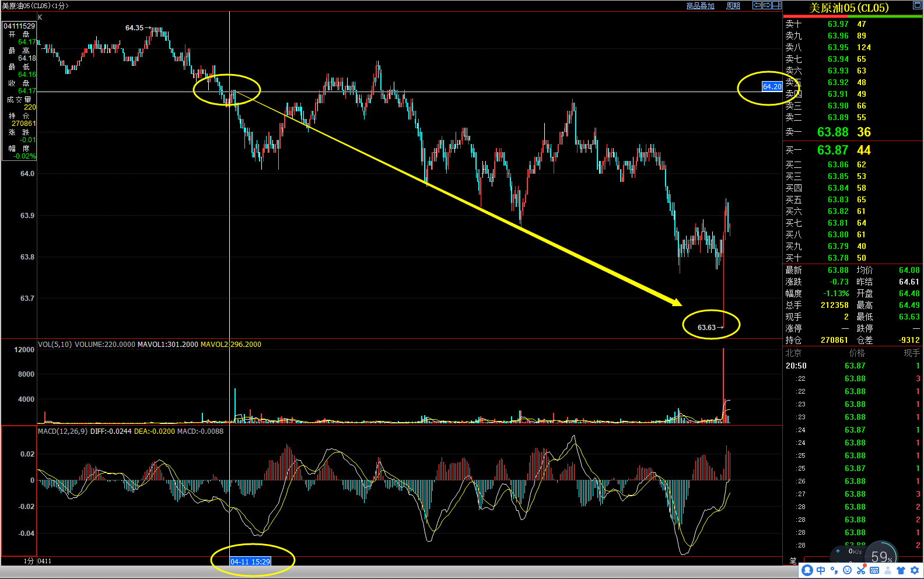Maximize the quote panel via its window icon

point(917,5)
